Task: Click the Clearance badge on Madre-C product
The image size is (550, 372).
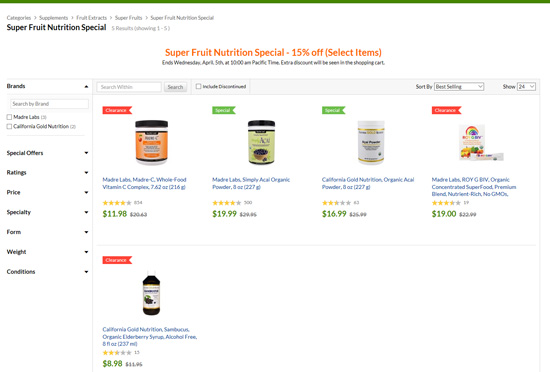Action: click(117, 110)
